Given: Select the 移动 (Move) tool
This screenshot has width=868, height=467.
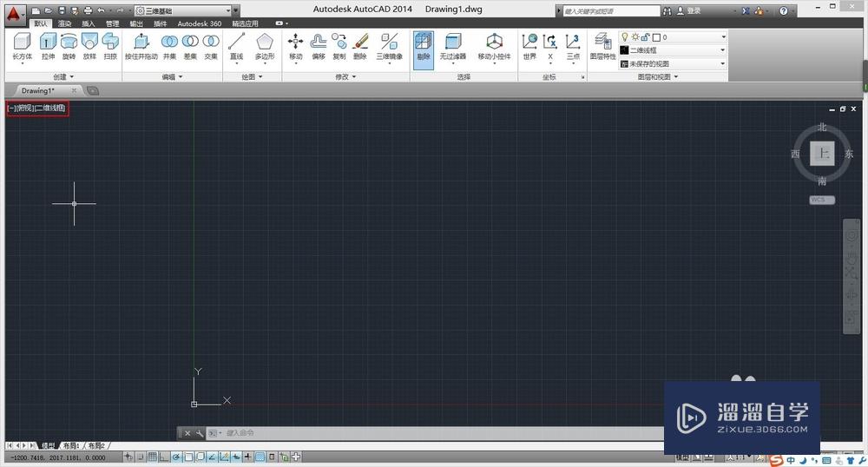Looking at the screenshot, I should click(x=296, y=47).
